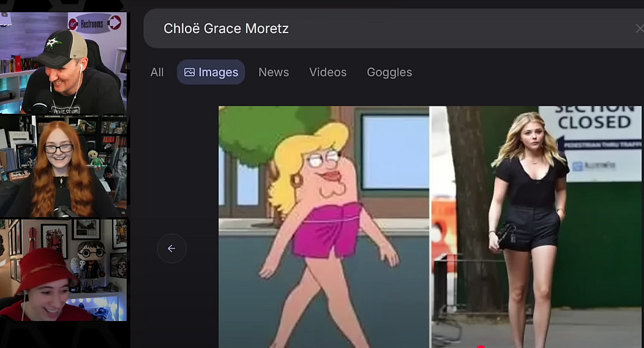
Task: Go back using the left arrow button
Action: tap(171, 248)
